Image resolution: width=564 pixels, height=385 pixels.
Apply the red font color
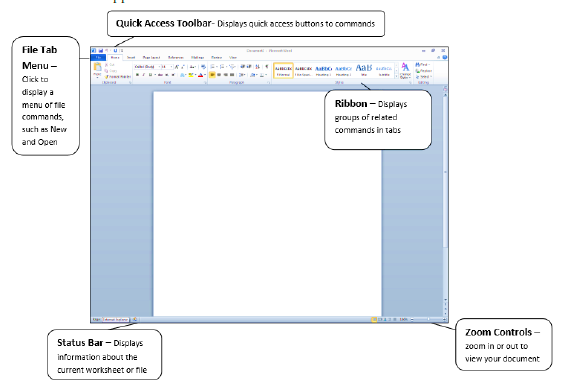click(x=200, y=75)
